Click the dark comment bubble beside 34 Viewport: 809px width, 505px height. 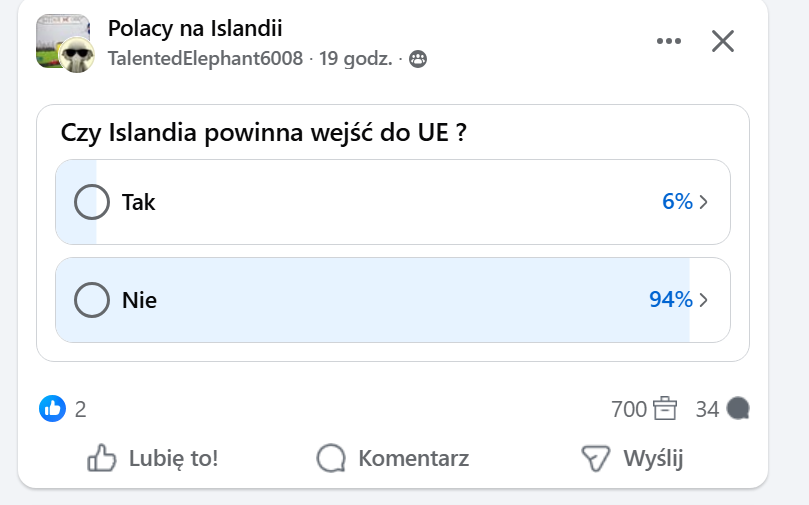point(739,408)
